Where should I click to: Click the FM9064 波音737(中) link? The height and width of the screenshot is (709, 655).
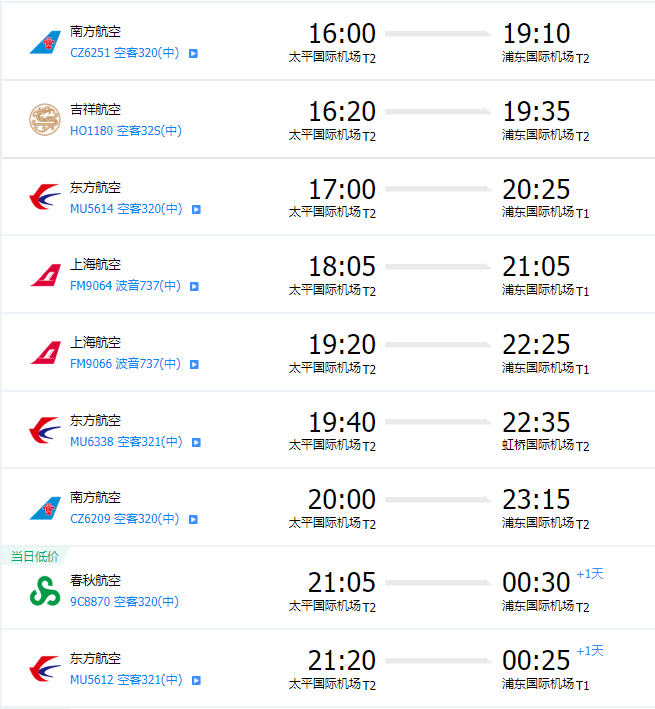click(x=125, y=286)
